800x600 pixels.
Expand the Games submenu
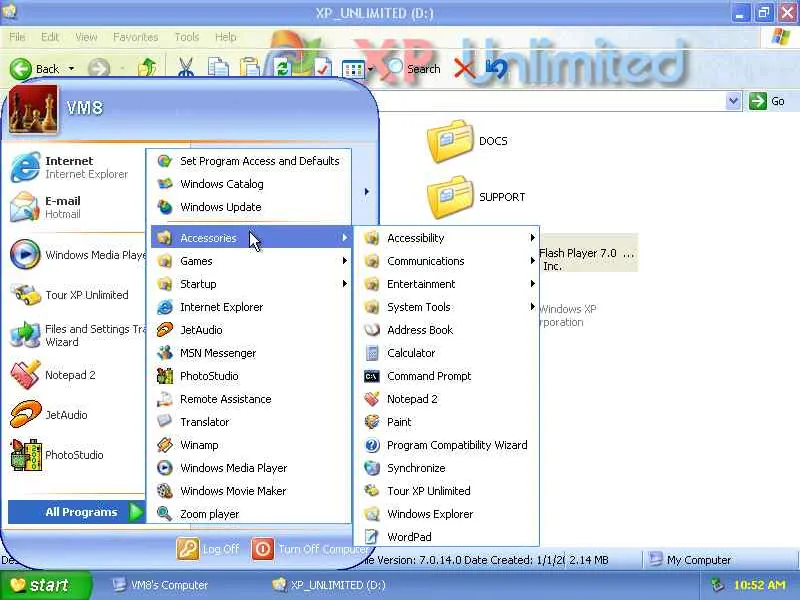click(251, 261)
